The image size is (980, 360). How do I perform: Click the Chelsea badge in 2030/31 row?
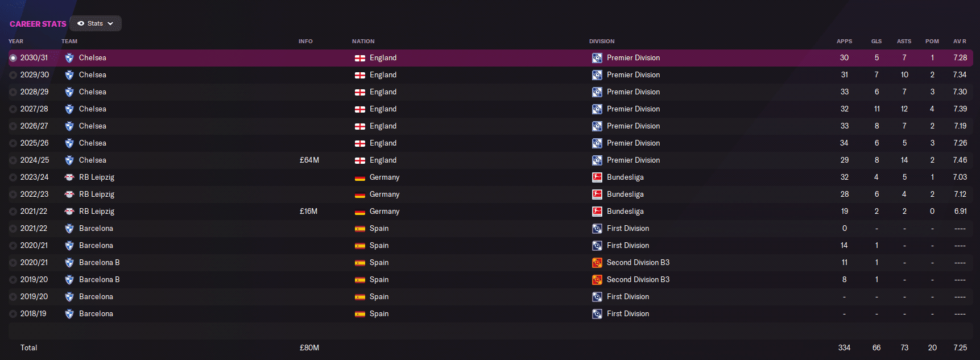tap(69, 58)
